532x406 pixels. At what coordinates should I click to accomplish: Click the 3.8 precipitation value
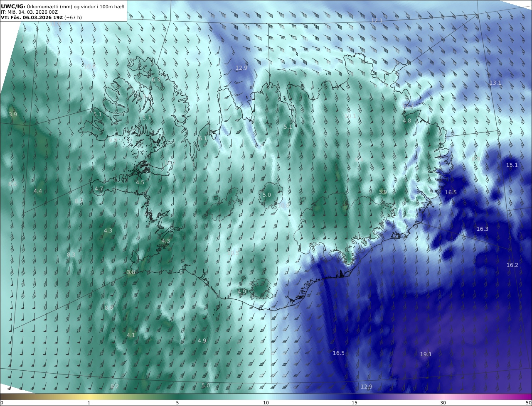point(131,272)
